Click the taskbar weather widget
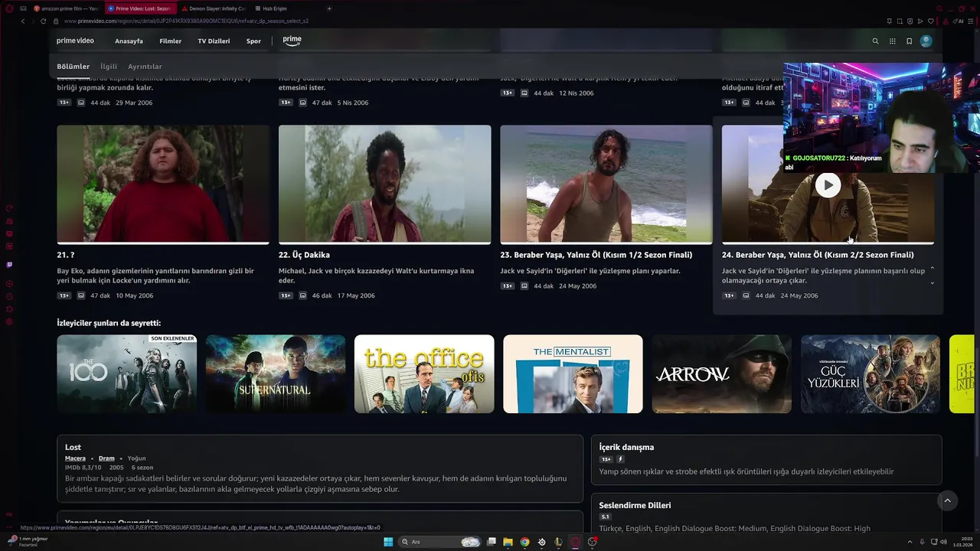980x551 pixels. click(x=27, y=542)
